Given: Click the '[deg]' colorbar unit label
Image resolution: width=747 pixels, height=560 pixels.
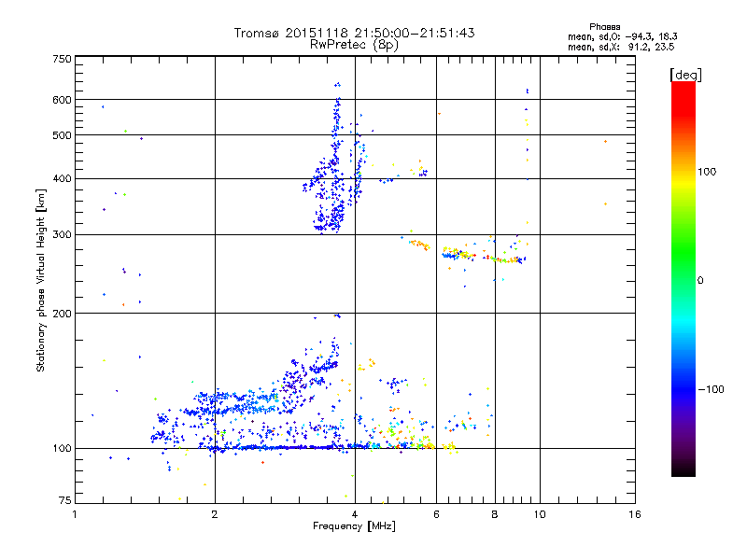Looking at the screenshot, I should pos(685,75).
